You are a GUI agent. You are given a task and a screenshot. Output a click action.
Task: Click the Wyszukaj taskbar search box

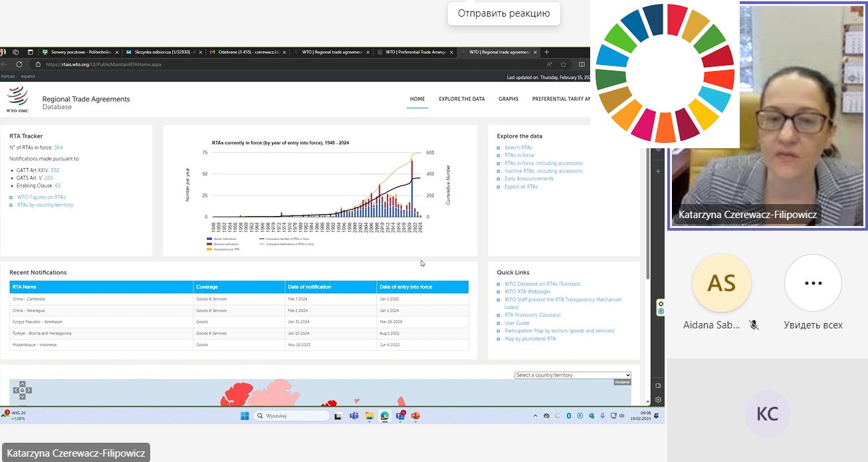292,416
